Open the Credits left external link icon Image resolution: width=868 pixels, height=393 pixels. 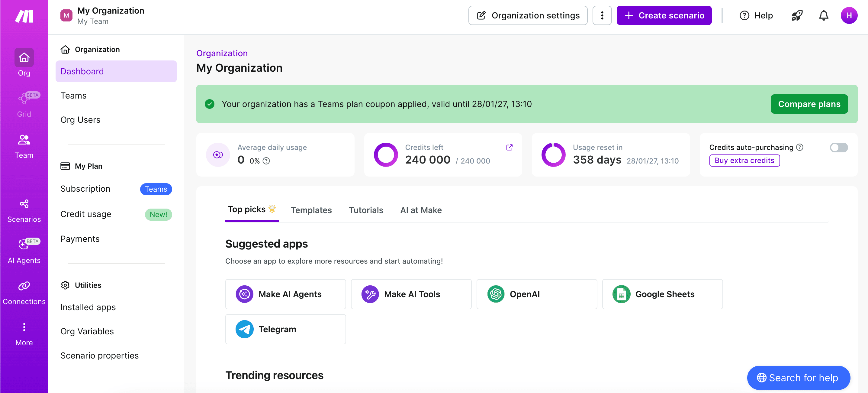click(x=509, y=148)
